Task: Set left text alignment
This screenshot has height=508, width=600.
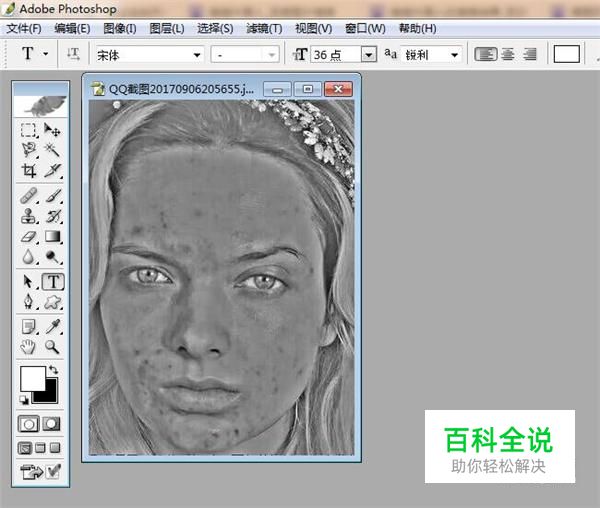Action: [x=486, y=54]
